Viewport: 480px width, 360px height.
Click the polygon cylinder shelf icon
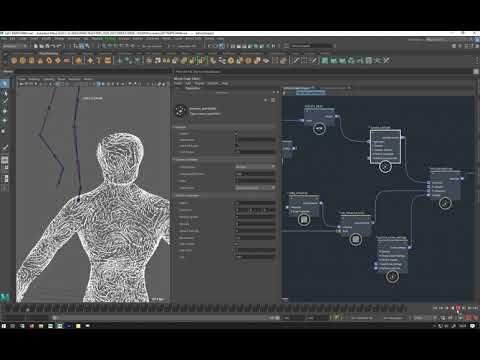pos(31,60)
